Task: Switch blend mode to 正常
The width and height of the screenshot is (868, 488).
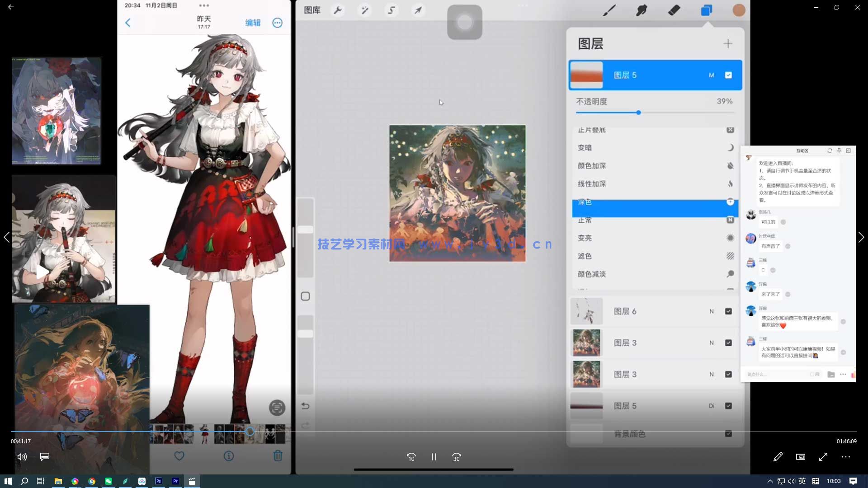Action: [x=585, y=220]
